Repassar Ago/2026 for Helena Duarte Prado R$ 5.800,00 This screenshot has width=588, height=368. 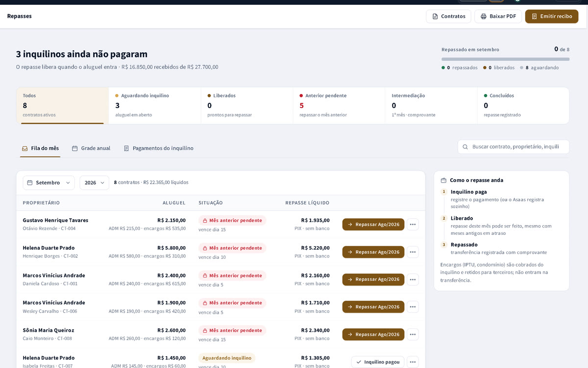tap(373, 252)
